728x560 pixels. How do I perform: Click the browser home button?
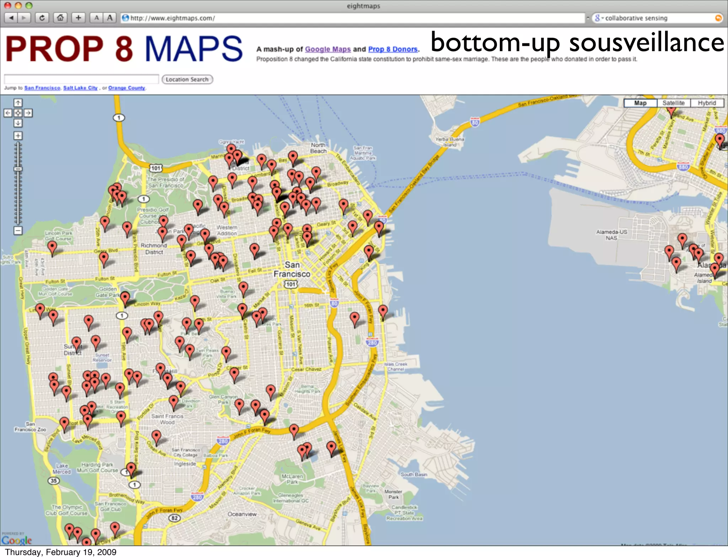tap(60, 18)
